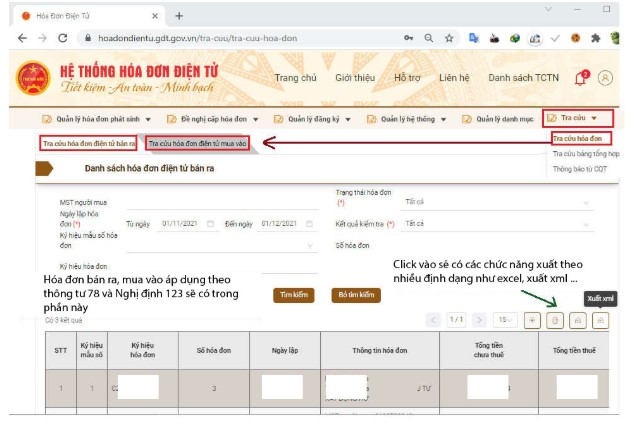Screen dimensions: 637x436
Task: Open the user account avatar icon
Action: 605,78
